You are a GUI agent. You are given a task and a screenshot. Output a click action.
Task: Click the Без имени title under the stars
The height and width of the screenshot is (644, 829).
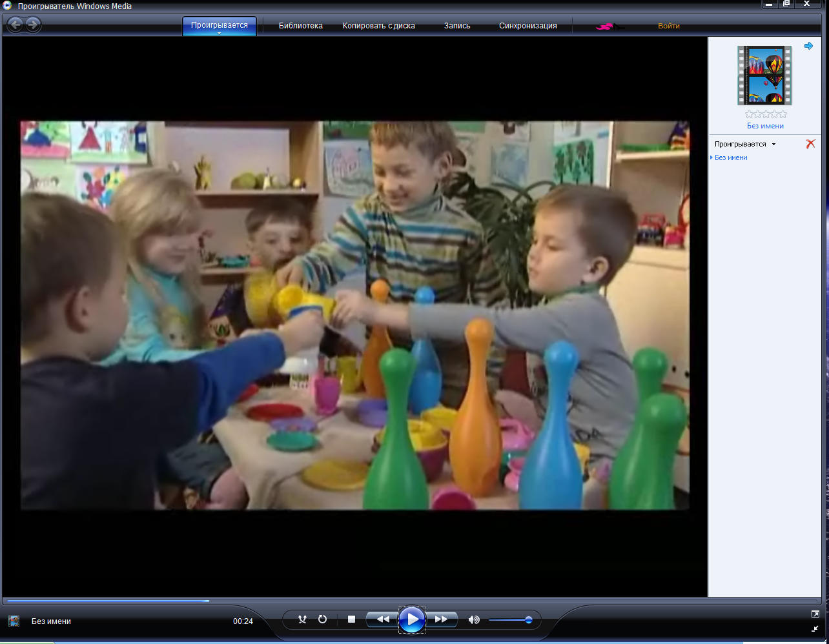point(766,126)
